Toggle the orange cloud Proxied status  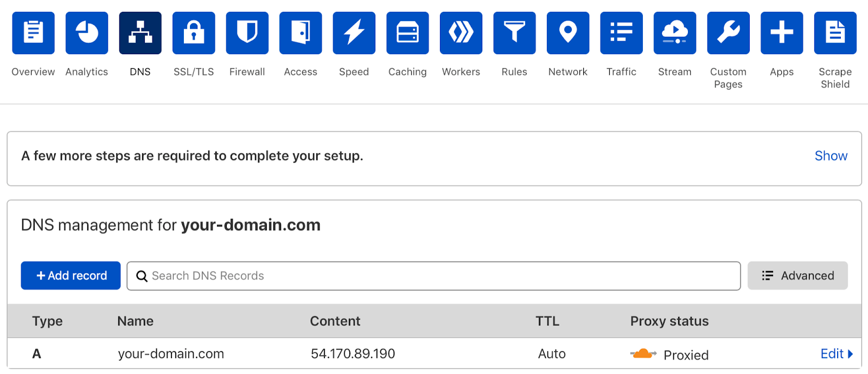(x=643, y=354)
